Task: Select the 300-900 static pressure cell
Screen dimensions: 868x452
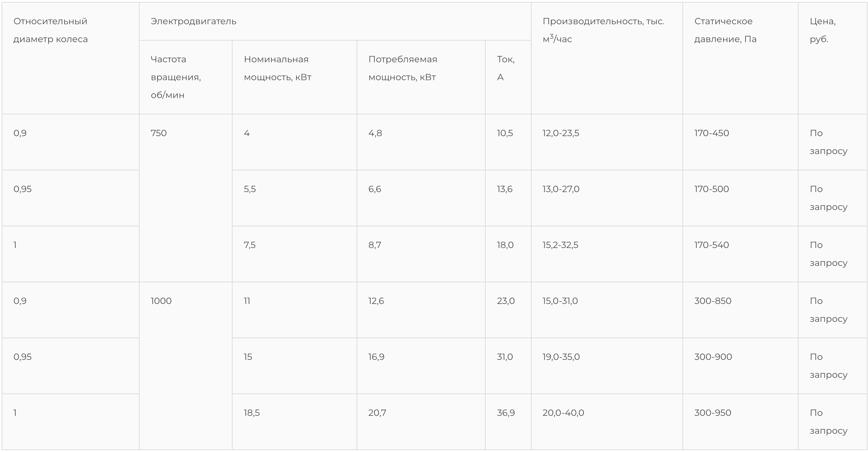Action: [x=713, y=357]
